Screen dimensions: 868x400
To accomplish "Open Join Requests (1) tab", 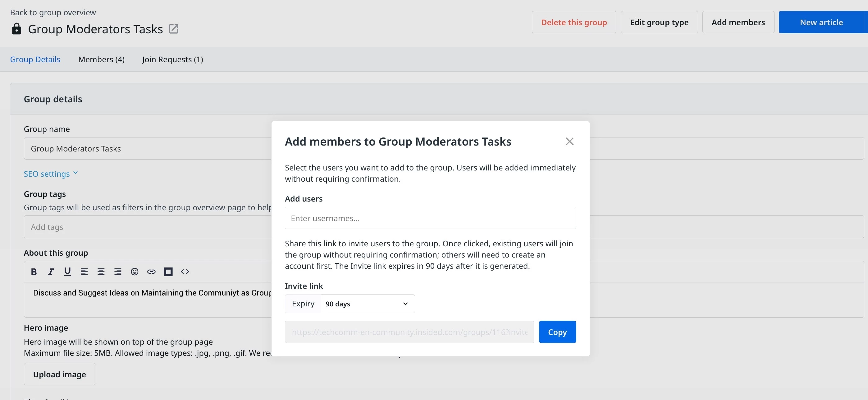I will [x=172, y=59].
